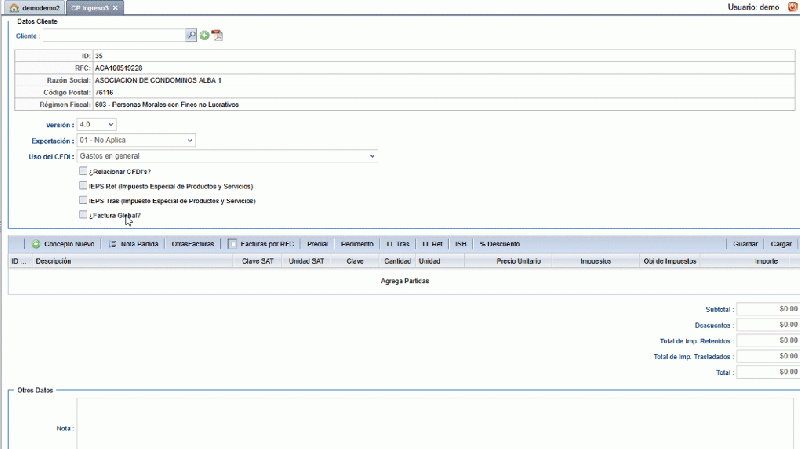Click the Cargar button
800x449 pixels.
coord(782,243)
